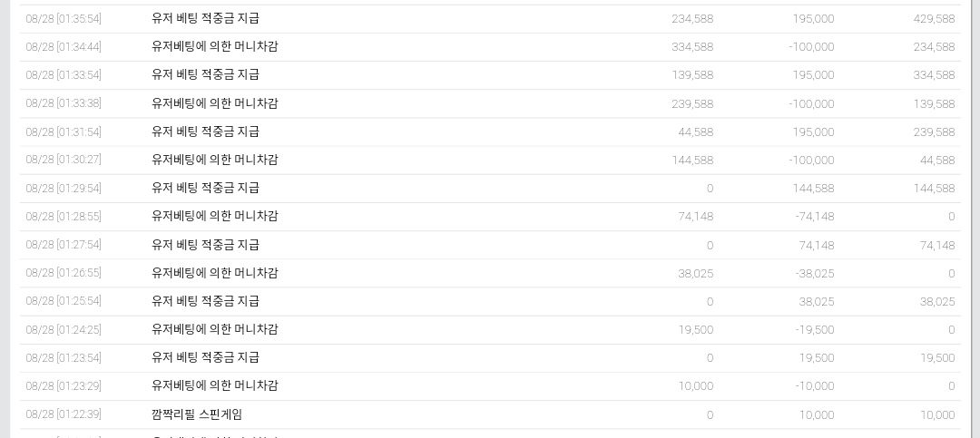Click the 74,148 payout at 01:27:54
The width and height of the screenshot is (980, 438).
pos(817,245)
